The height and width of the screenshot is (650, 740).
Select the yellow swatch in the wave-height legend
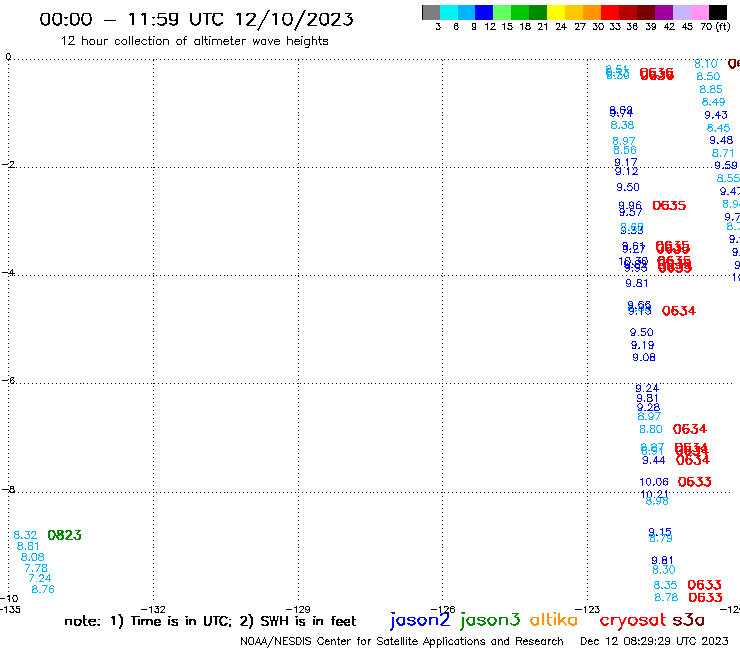coord(556,12)
